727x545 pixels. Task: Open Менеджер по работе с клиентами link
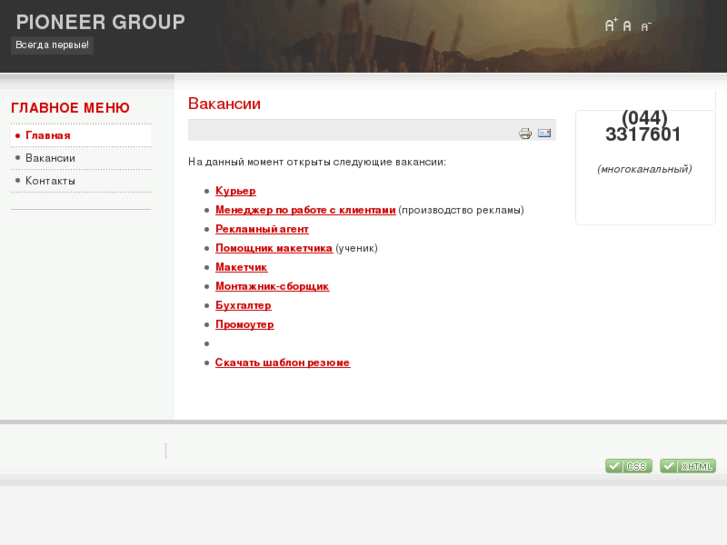(305, 210)
